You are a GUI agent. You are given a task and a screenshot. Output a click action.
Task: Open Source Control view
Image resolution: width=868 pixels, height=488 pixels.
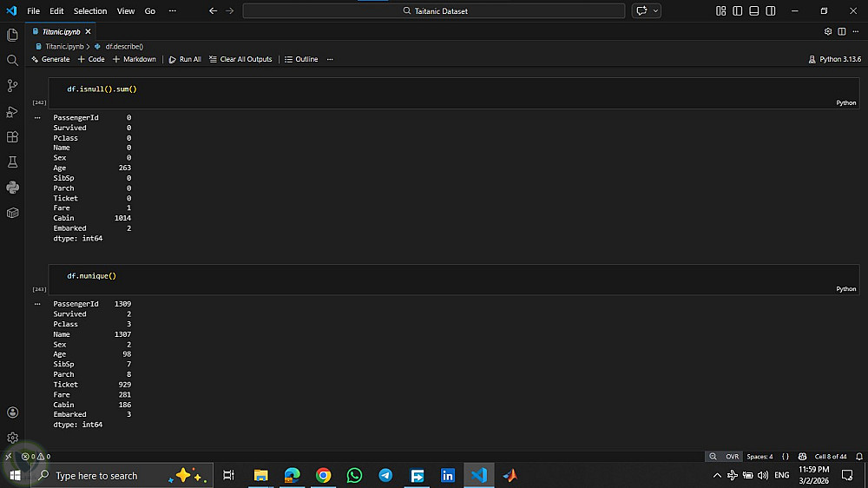[x=12, y=85]
